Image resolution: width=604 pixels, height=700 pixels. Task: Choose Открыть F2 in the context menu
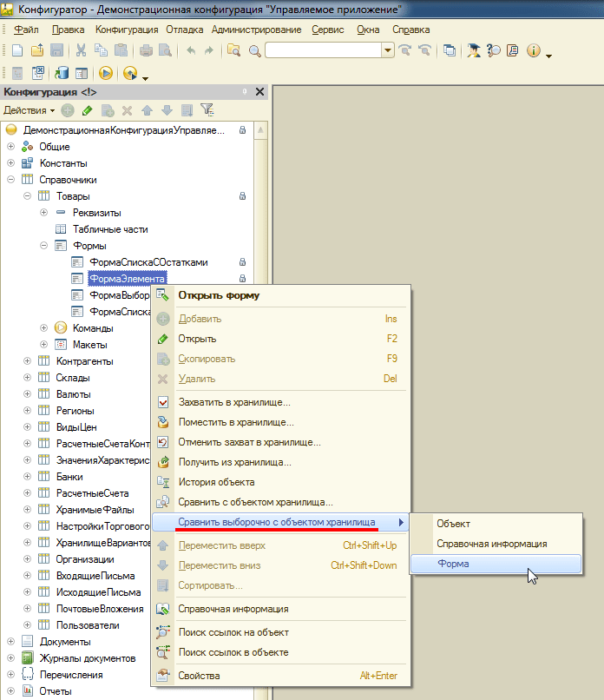(280, 339)
